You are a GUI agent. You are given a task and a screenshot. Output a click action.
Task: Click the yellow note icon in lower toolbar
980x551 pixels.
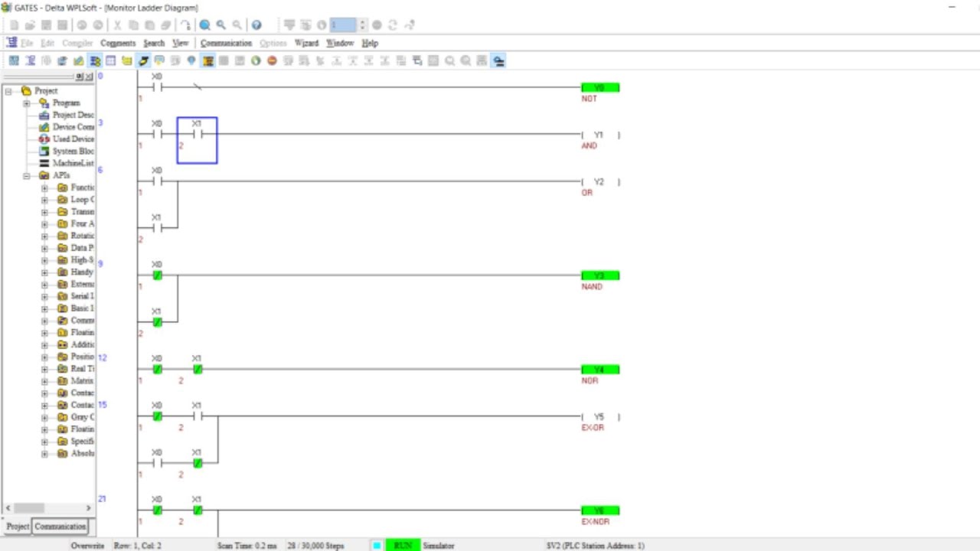pyautogui.click(x=127, y=60)
